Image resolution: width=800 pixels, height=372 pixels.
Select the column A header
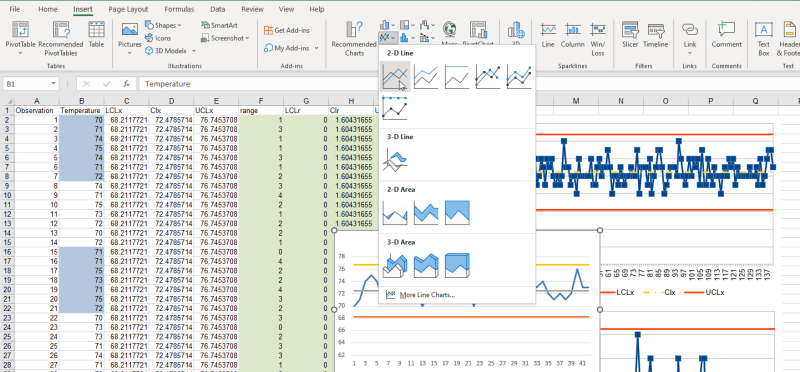point(37,101)
